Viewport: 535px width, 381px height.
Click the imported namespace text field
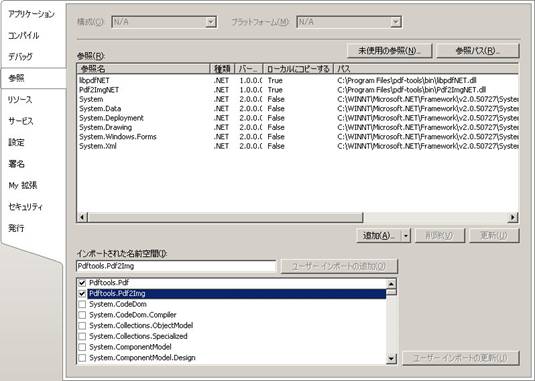176,266
